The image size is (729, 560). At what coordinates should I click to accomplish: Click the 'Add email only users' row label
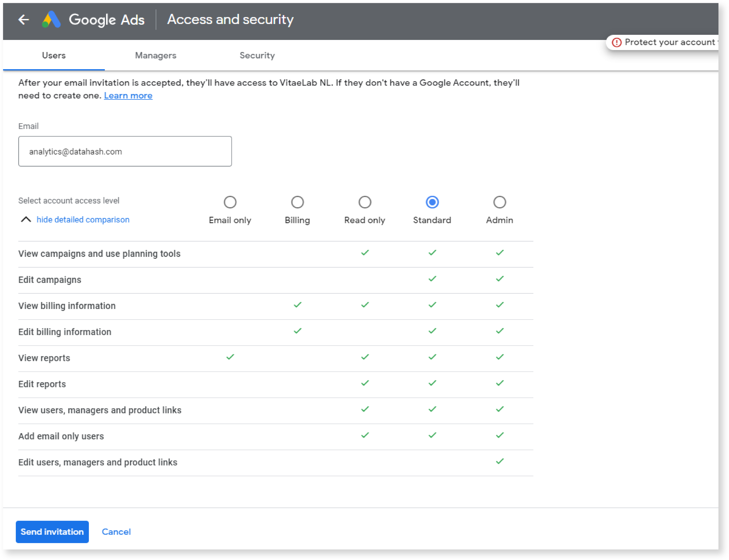61,436
